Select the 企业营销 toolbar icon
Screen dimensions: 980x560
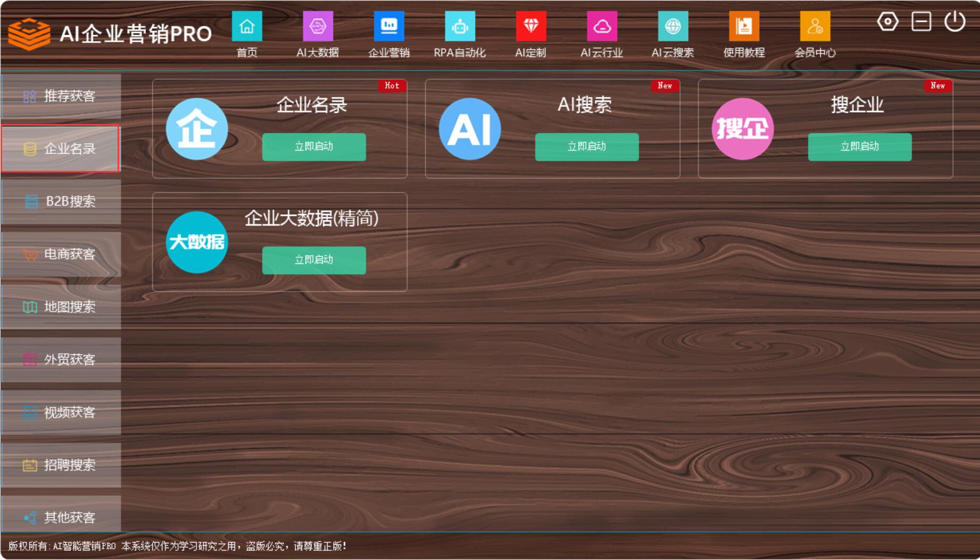tap(389, 27)
